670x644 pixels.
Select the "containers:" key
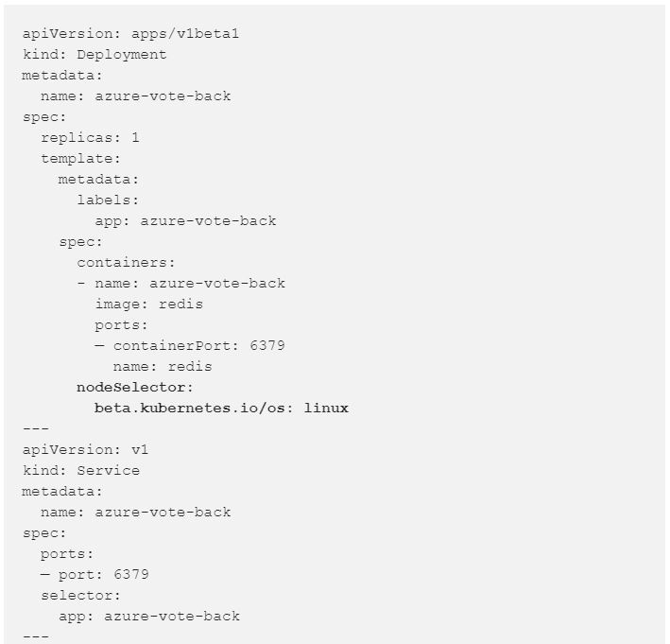126,262
